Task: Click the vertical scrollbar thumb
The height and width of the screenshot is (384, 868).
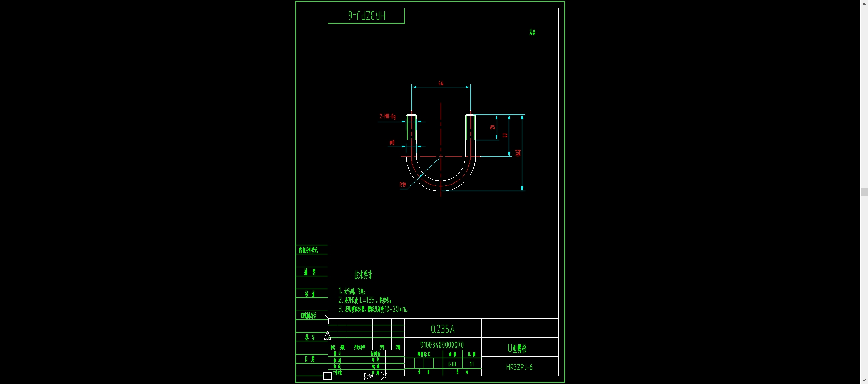Action: [864, 192]
